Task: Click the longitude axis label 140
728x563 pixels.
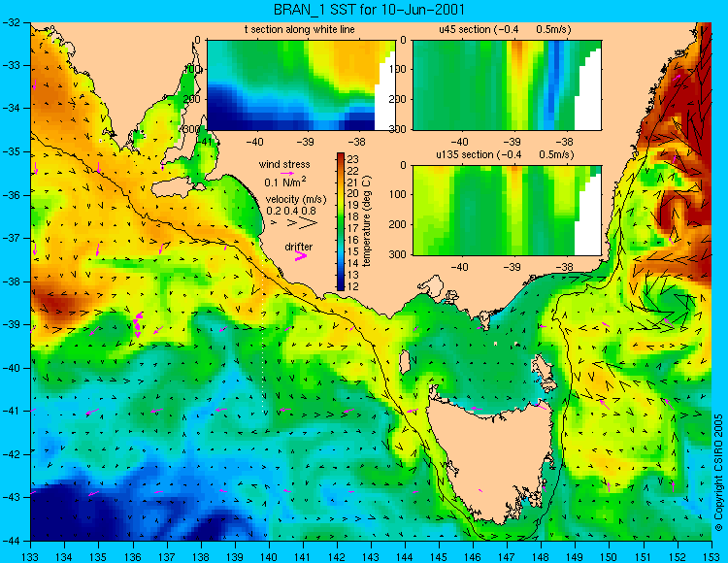Action: click(x=269, y=557)
